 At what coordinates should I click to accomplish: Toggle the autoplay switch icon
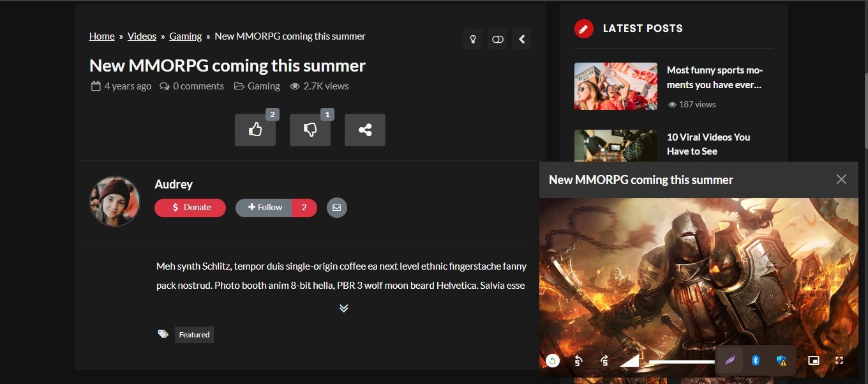pos(497,39)
